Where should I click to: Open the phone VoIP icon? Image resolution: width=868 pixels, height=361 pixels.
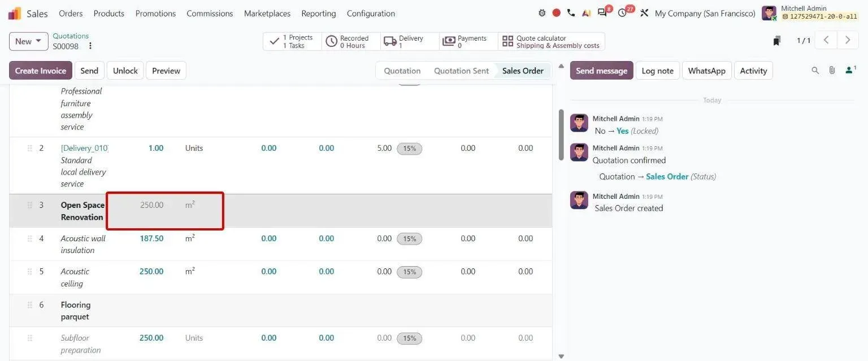[571, 13]
